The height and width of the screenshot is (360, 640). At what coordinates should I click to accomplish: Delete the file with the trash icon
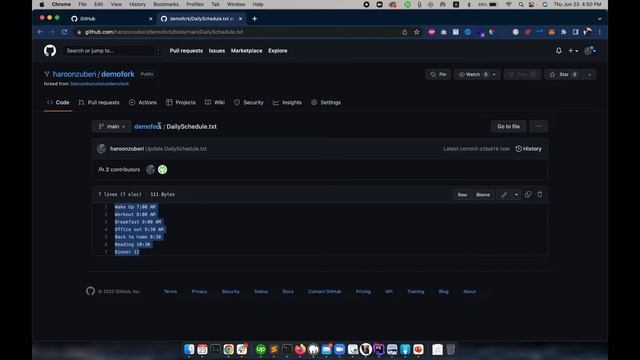(540, 195)
